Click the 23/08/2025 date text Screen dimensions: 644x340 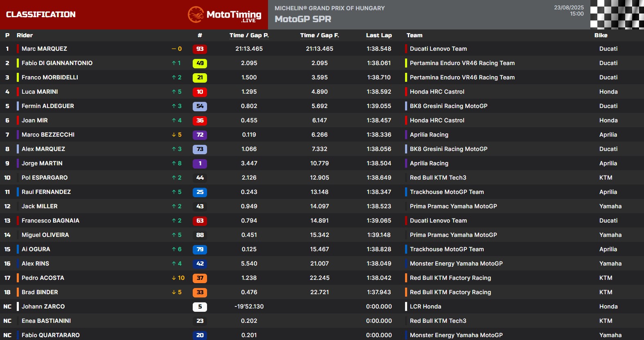pos(569,8)
